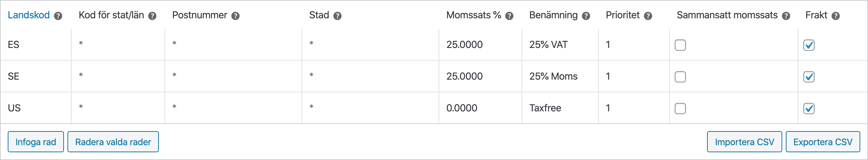This screenshot has height=160, width=868.
Task: Edit the 25% Moms name field
Action: coord(559,76)
